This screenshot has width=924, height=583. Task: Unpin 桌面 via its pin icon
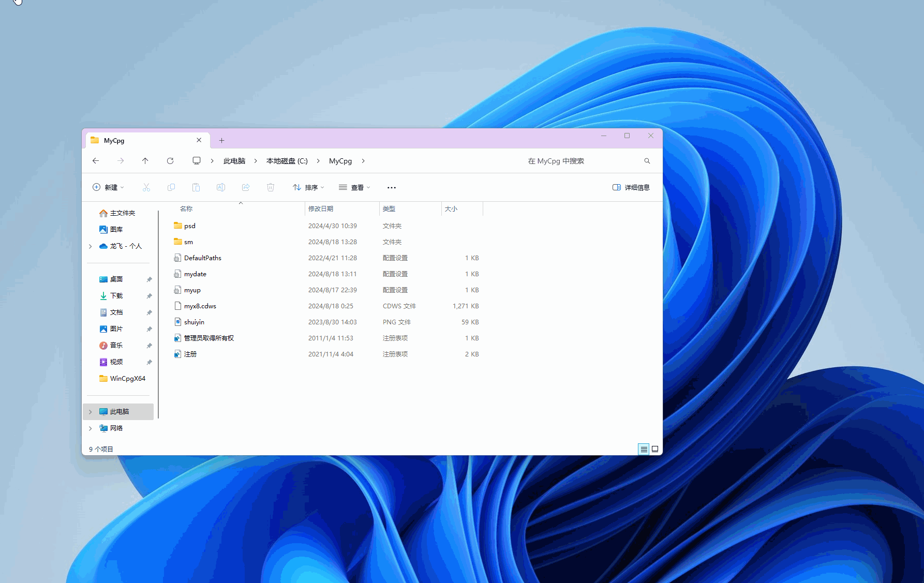click(x=149, y=279)
